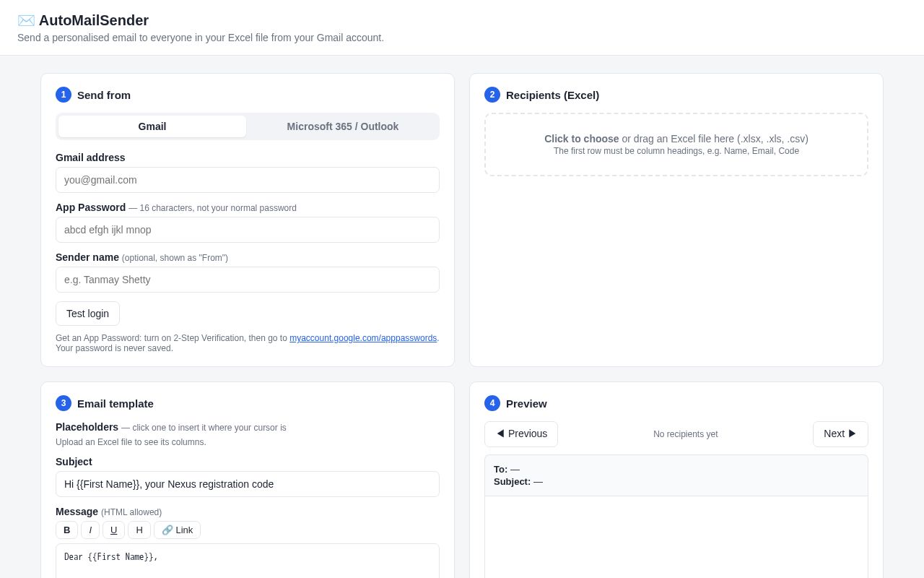
Task: Toggle bold formatting in Message toolbar
Action: point(67,530)
